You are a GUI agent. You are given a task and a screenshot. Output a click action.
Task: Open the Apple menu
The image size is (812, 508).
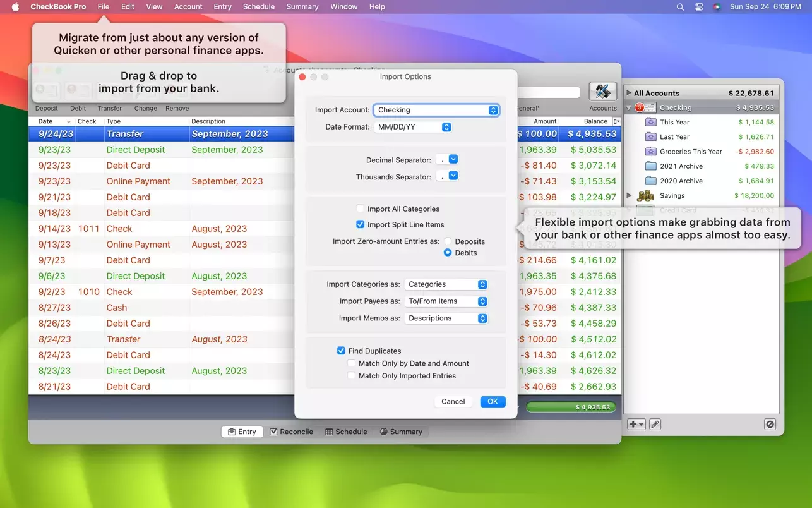(x=15, y=6)
